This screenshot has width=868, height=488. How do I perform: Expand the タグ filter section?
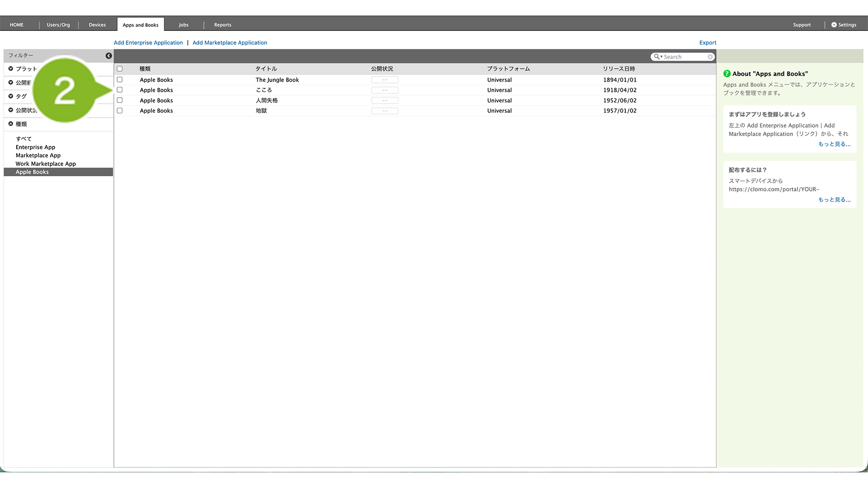(x=11, y=96)
